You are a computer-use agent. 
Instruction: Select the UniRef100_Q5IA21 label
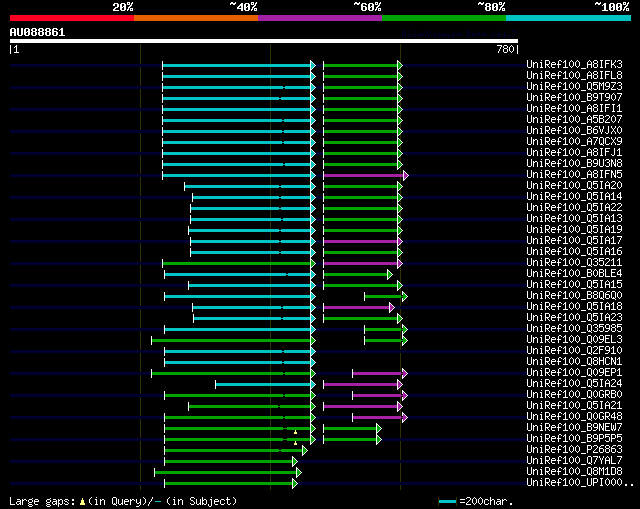coord(574,406)
